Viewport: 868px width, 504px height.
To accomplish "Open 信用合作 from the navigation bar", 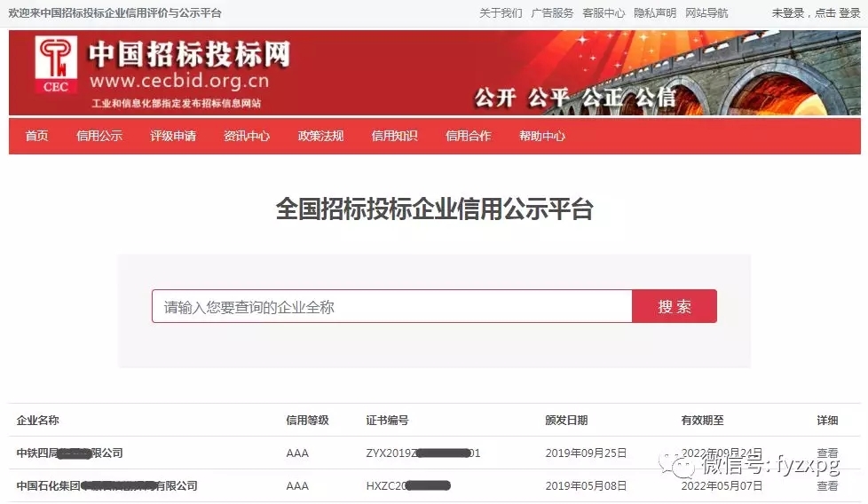I will (468, 136).
